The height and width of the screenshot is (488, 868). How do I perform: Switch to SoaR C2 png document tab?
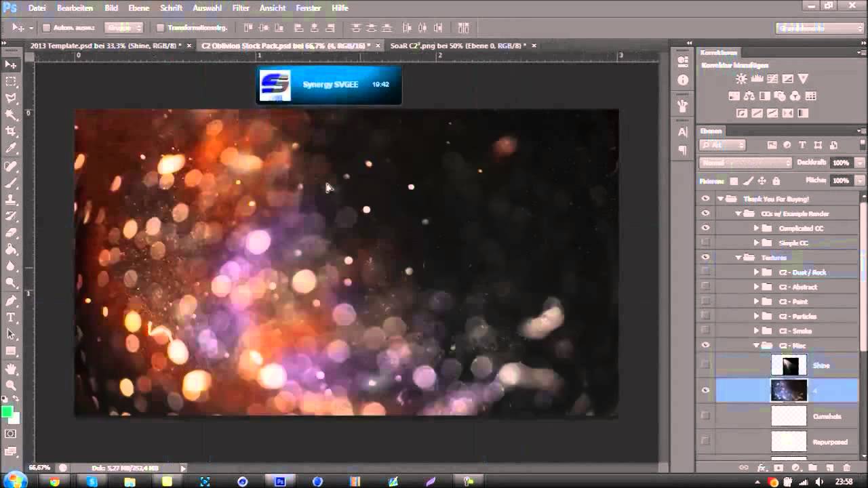[x=458, y=45]
